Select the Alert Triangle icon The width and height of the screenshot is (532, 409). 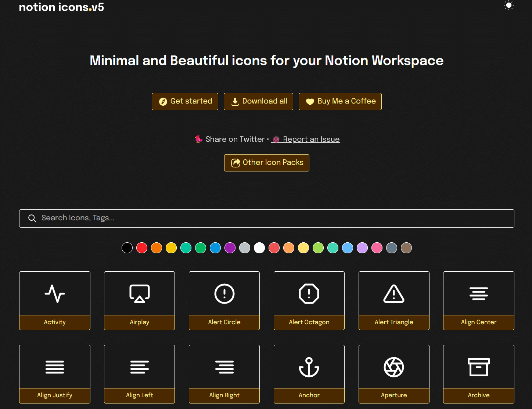click(x=394, y=301)
